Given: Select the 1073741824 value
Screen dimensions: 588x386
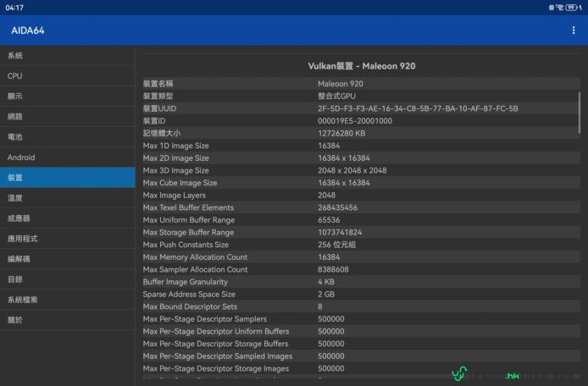Looking at the screenshot, I should [340, 232].
